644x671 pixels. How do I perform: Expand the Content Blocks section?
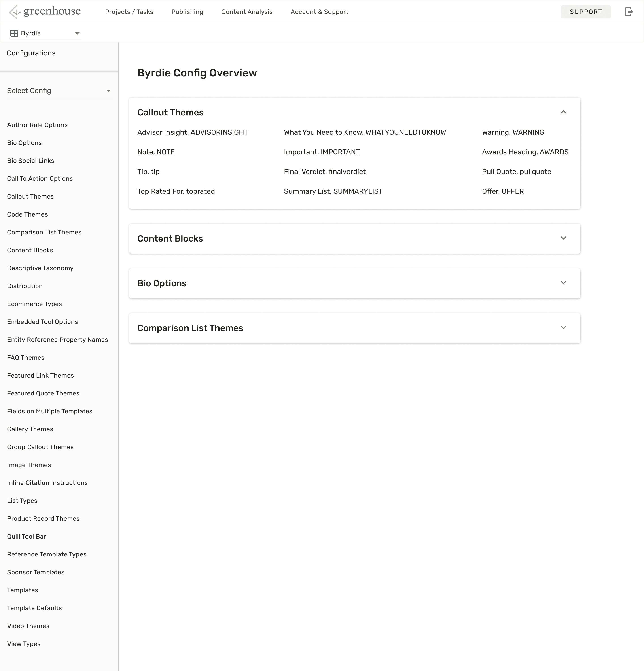(x=563, y=238)
